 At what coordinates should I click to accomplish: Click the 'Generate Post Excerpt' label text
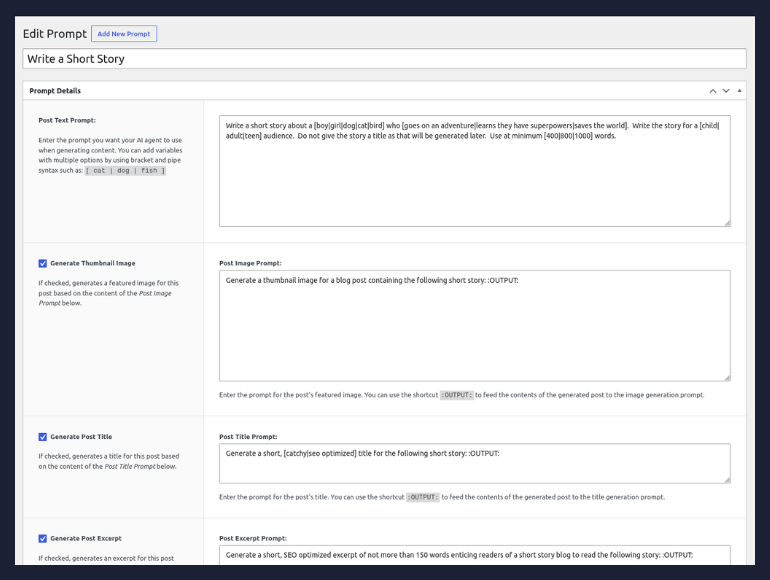click(86, 538)
